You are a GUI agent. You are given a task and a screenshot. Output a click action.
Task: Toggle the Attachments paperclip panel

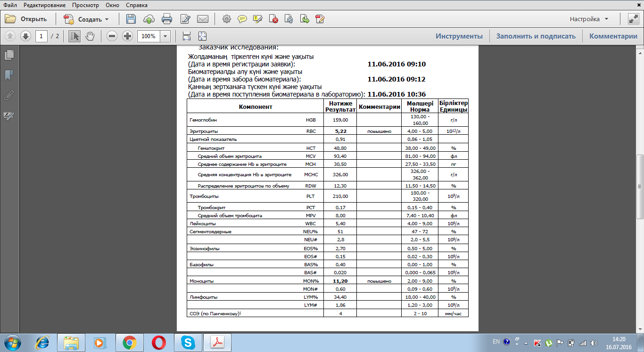click(x=9, y=96)
